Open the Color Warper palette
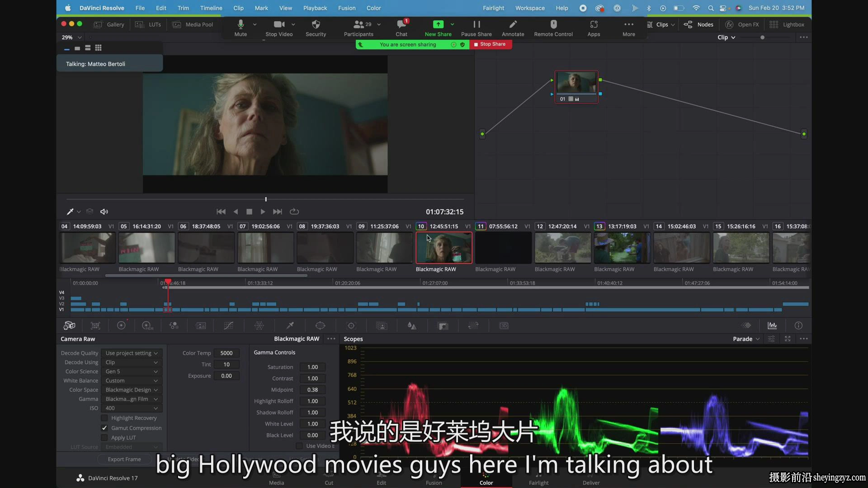Image resolution: width=868 pixels, height=488 pixels. pos(259,325)
